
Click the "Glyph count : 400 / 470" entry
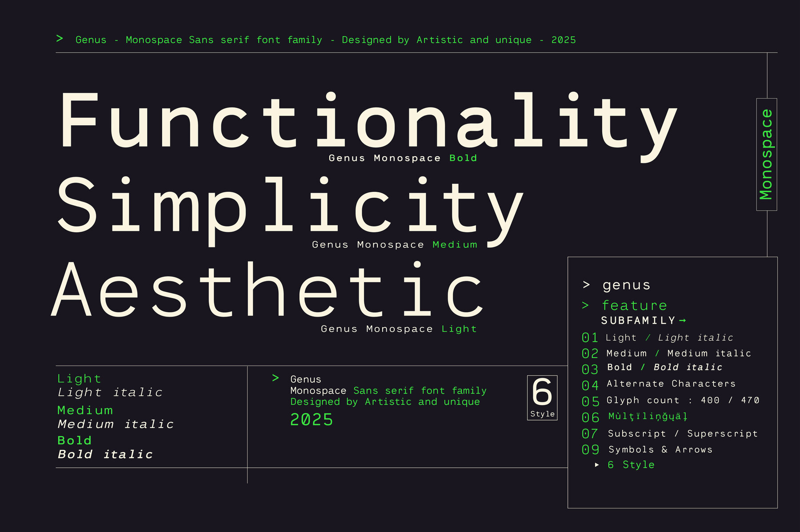[683, 400]
